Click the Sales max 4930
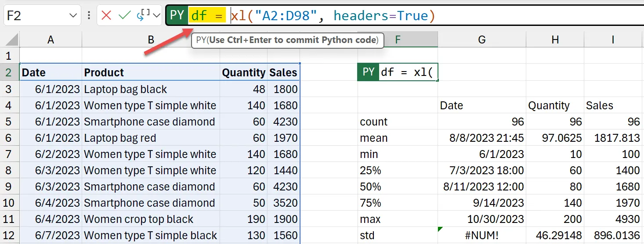Image resolution: width=644 pixels, height=244 pixels. tap(613, 219)
